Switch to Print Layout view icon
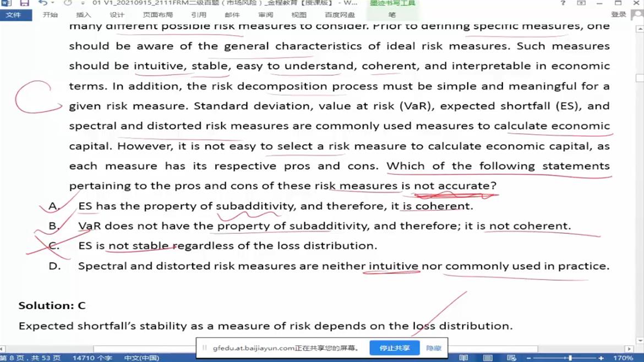This screenshot has height=362, width=644. (x=488, y=358)
